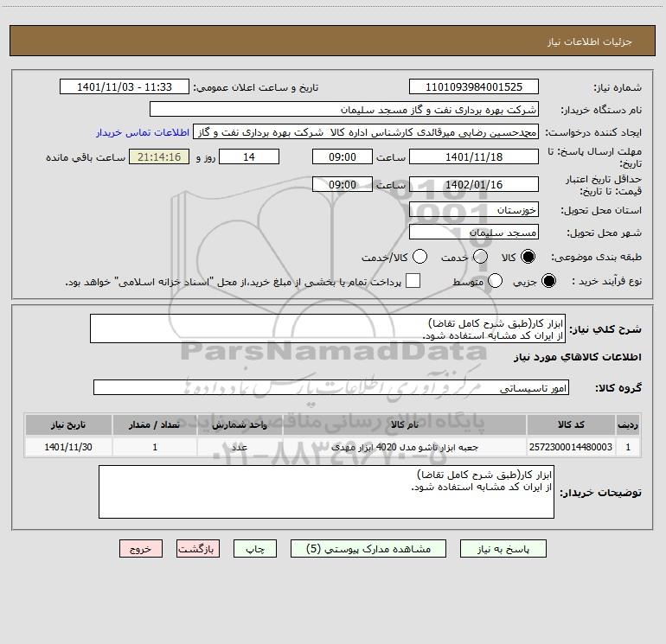
Task: Click the remaining time 21:14:16 field
Action: click(159, 156)
